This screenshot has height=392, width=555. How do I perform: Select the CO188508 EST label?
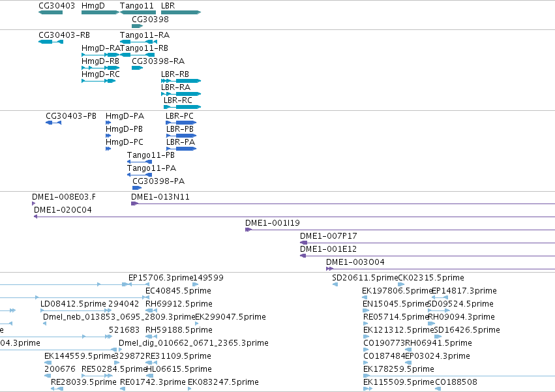(x=457, y=382)
